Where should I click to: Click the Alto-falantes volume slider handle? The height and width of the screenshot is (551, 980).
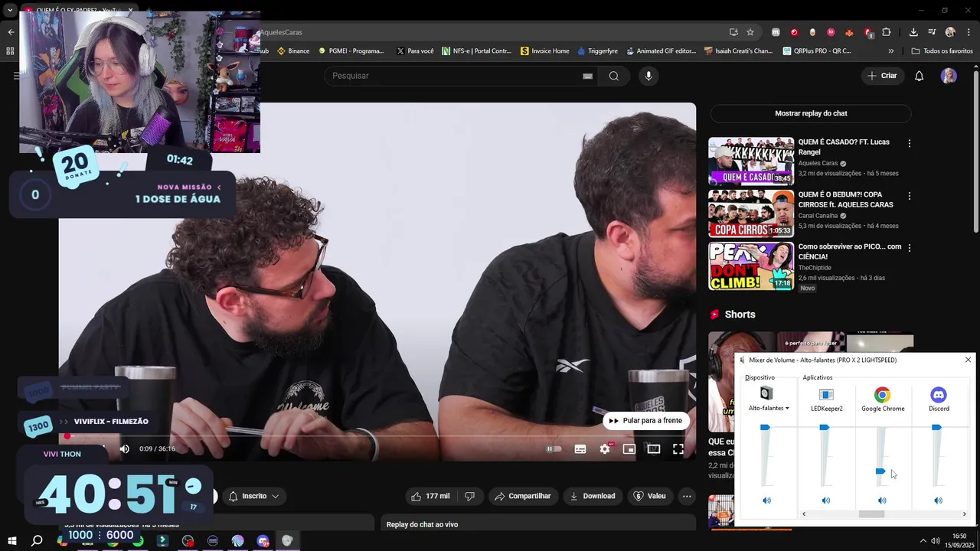(x=765, y=428)
